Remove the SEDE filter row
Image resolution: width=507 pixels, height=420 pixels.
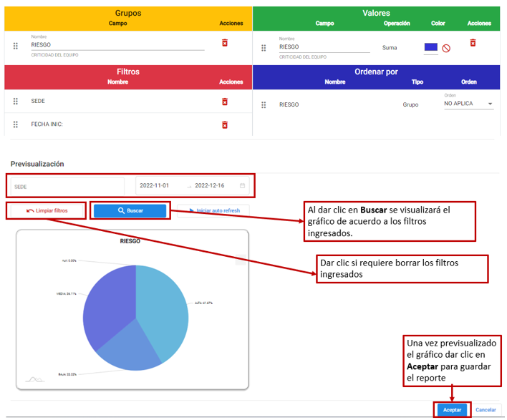coord(225,102)
